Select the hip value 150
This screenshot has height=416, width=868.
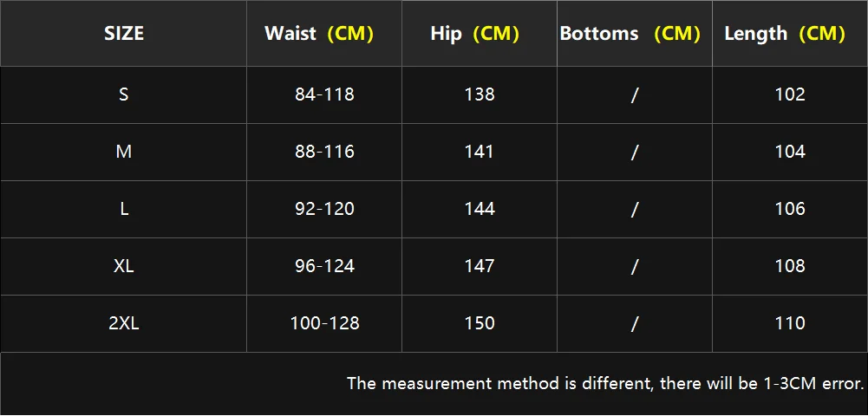(x=480, y=323)
